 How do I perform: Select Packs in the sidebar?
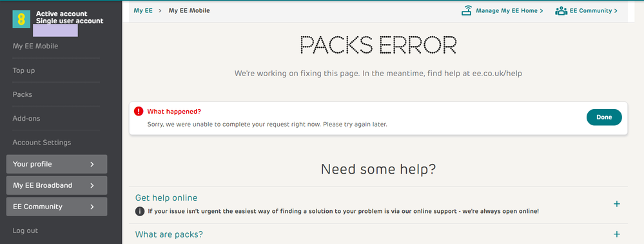coord(22,94)
